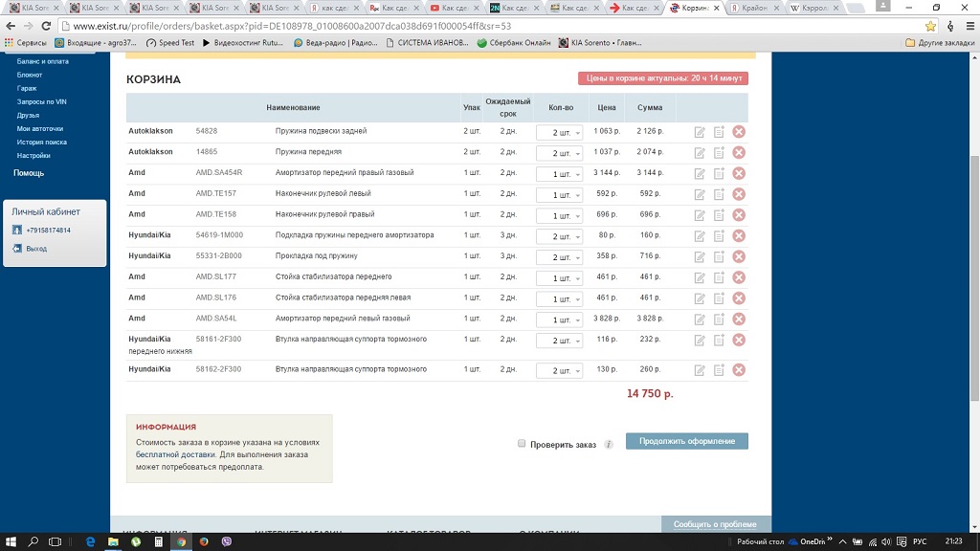Follow the бесплатной доставки link
The image size is (980, 551).
[175, 455]
